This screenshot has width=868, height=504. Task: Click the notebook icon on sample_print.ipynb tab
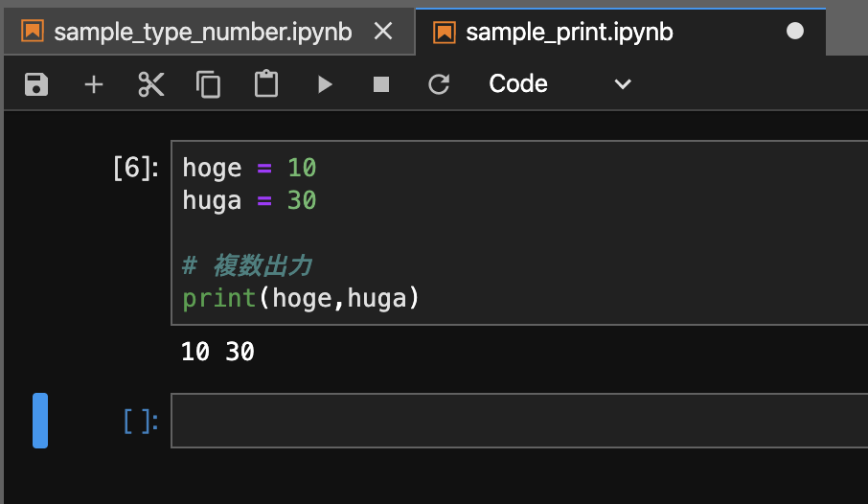click(444, 32)
